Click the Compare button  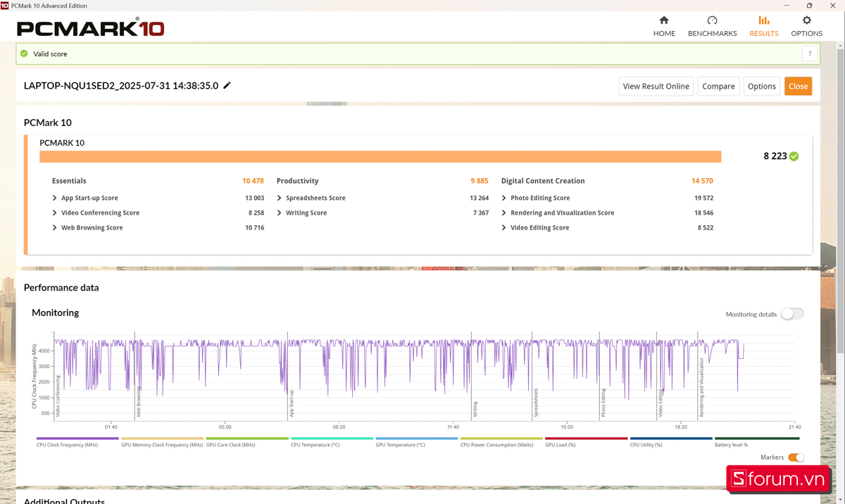coord(718,86)
